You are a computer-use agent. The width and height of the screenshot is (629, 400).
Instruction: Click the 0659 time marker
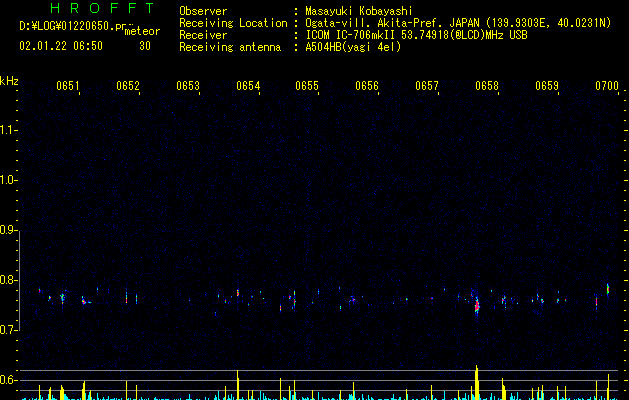(547, 86)
